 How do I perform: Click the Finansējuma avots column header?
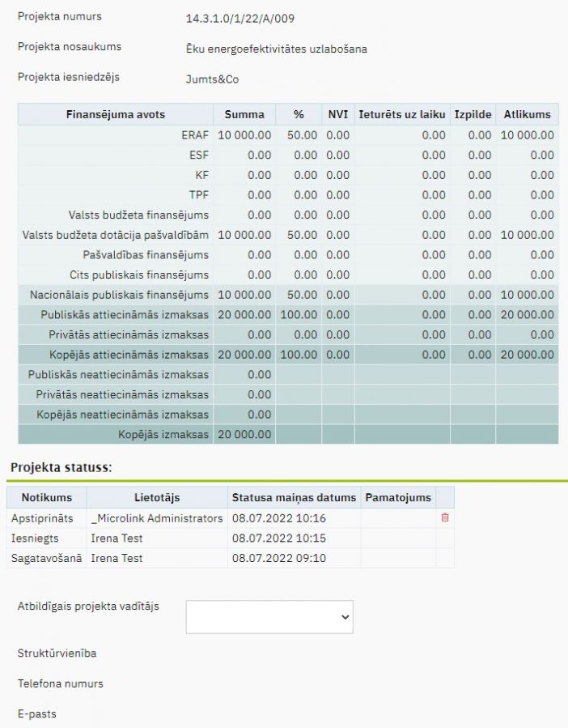tap(115, 115)
